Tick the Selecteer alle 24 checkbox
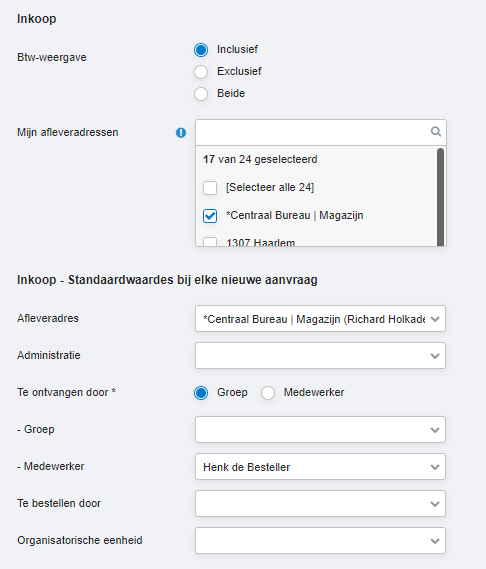This screenshot has height=569, width=486. 210,188
